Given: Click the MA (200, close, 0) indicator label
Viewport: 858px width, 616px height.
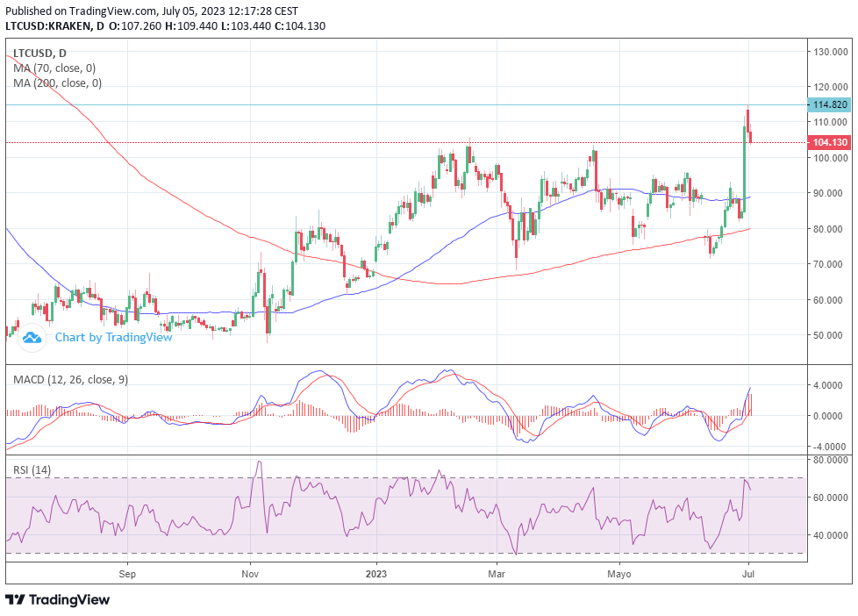Looking at the screenshot, I should coord(57,83).
